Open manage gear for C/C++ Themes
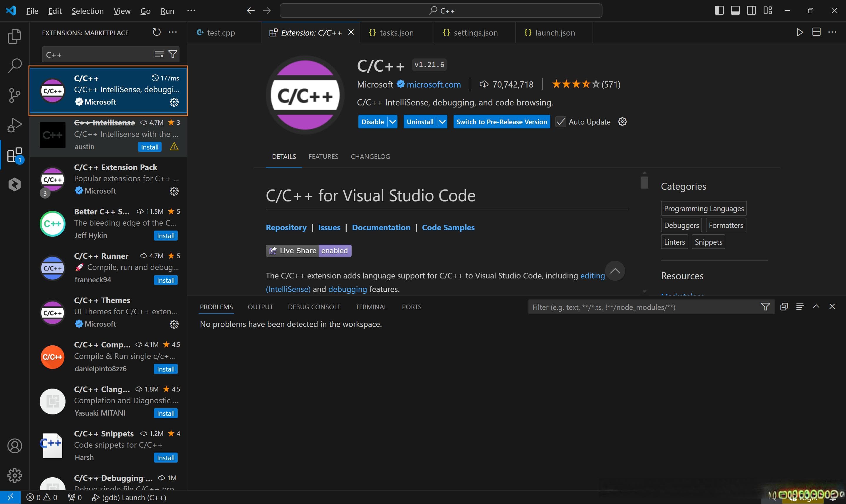The image size is (846, 504). click(x=174, y=324)
